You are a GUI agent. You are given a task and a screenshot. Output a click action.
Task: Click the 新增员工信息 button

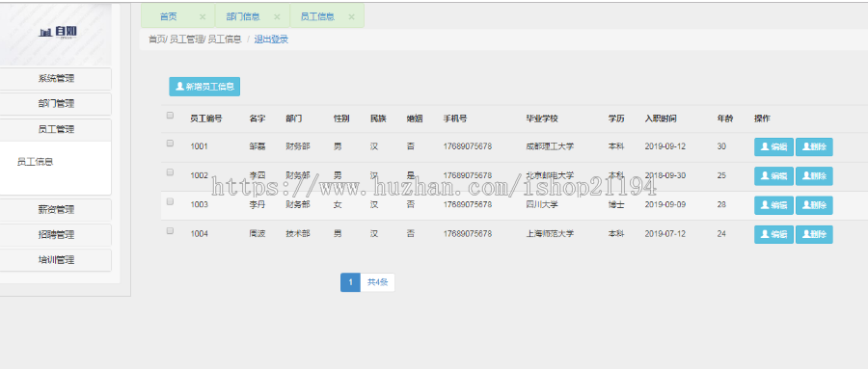point(204,87)
